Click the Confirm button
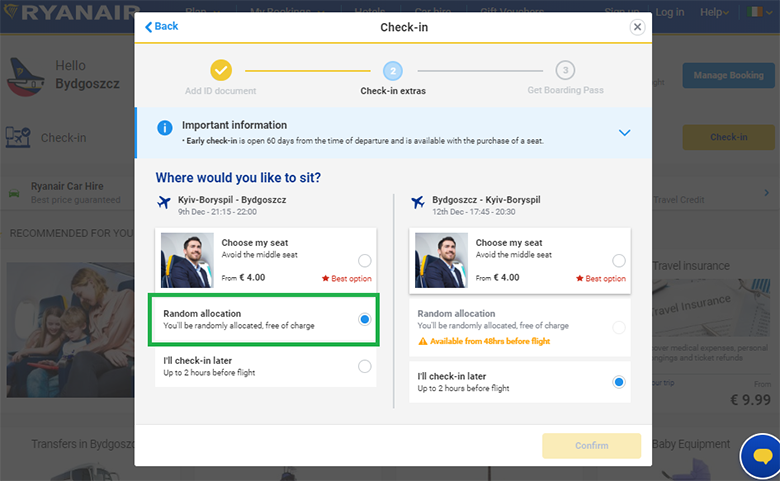This screenshot has width=780, height=481. [591, 446]
